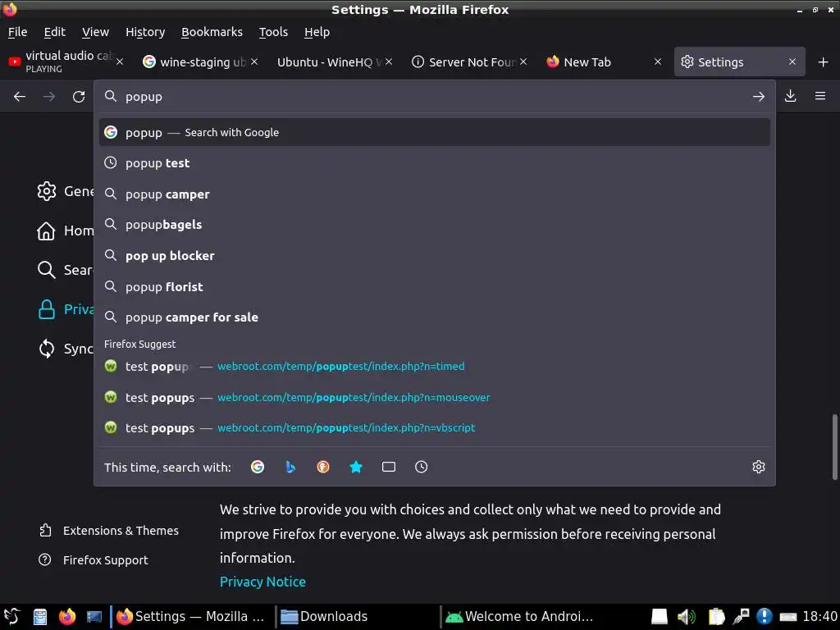This screenshot has width=840, height=630.
Task: Choose 'popup camper for sale' suggestion
Action: 435,317
